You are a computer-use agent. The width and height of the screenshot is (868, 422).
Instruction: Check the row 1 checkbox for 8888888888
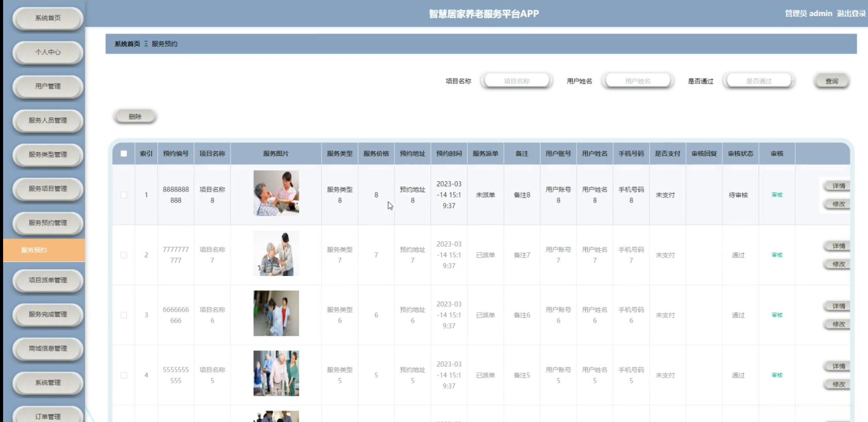click(124, 195)
